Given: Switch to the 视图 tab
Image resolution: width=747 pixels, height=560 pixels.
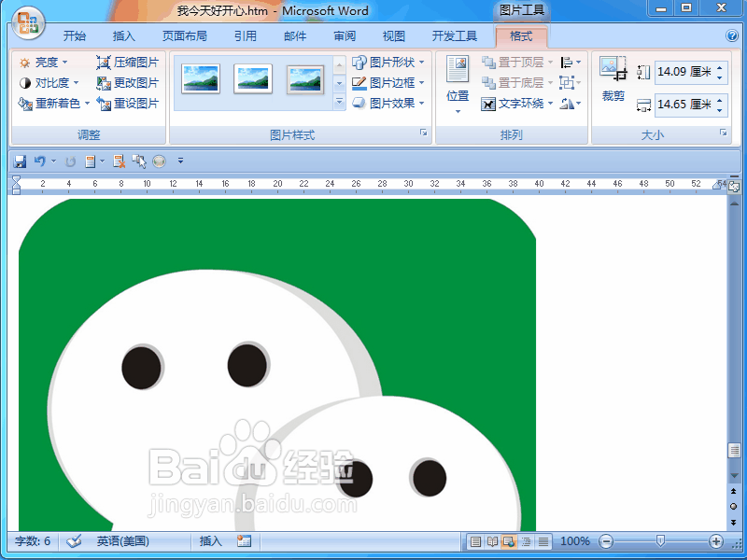Looking at the screenshot, I should coord(393,36).
